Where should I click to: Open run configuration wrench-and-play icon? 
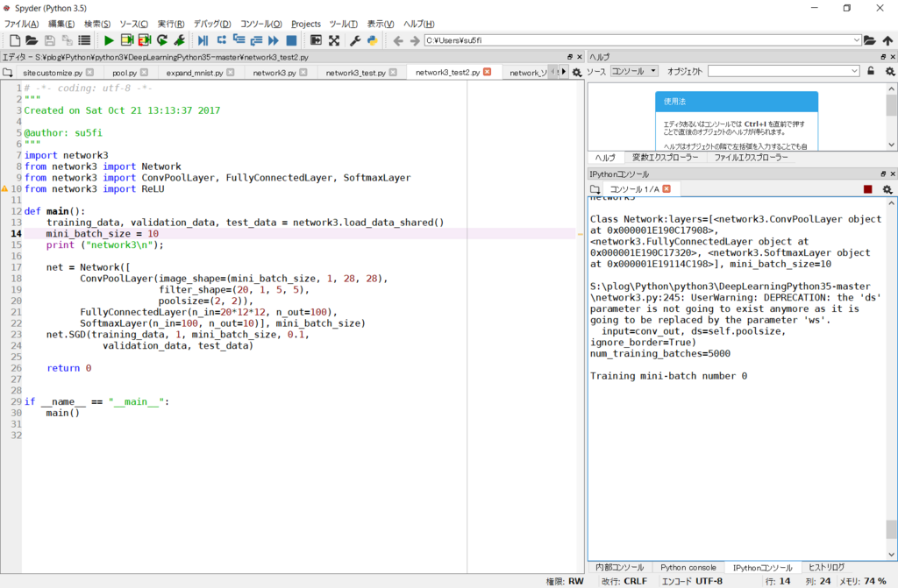click(179, 40)
